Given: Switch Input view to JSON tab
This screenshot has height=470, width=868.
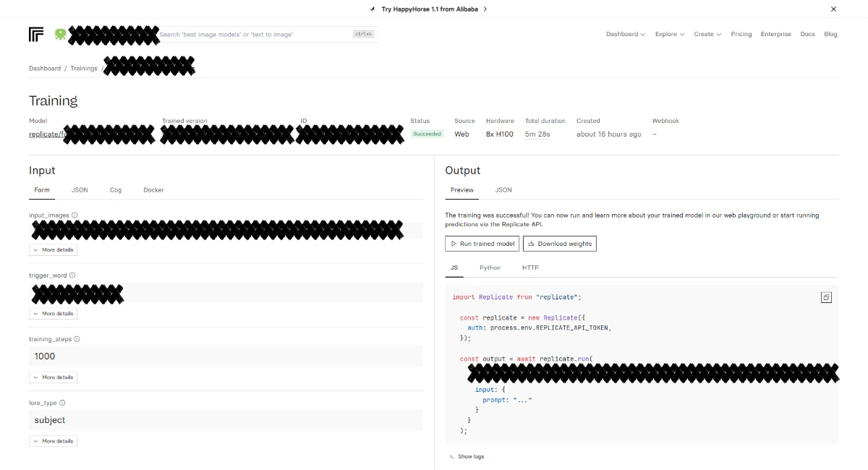Looking at the screenshot, I should 80,190.
